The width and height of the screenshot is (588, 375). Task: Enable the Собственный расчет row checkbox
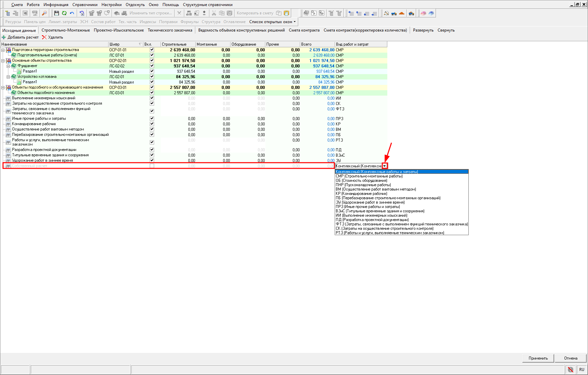coord(152,166)
